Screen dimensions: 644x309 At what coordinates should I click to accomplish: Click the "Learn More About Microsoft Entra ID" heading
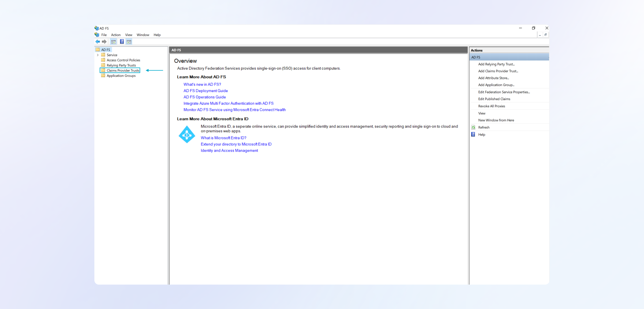tap(213, 119)
